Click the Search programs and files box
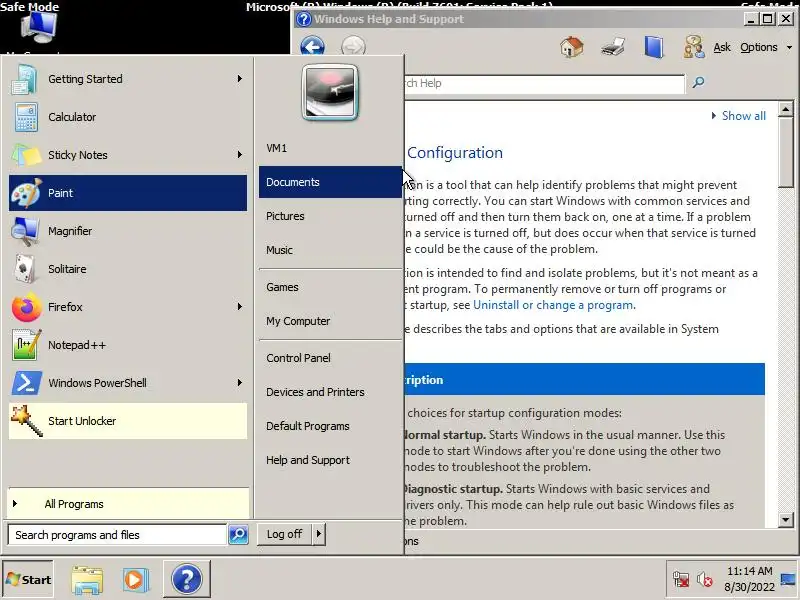The height and width of the screenshot is (600, 800). [x=117, y=535]
